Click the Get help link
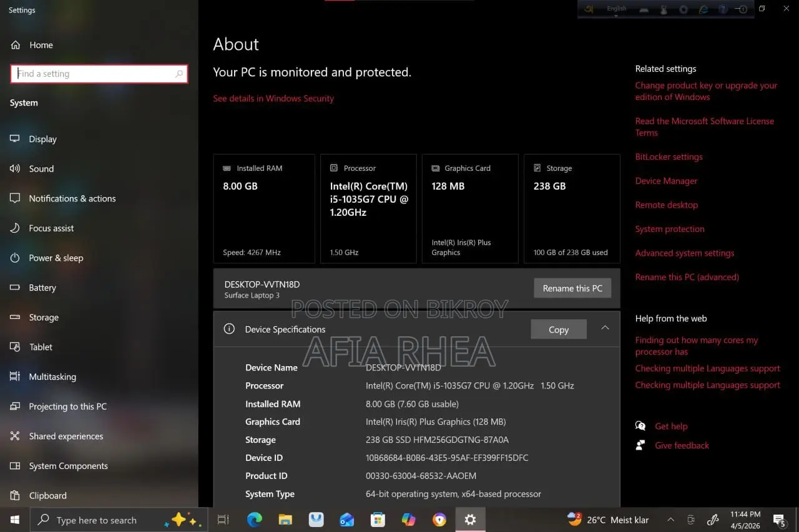Image resolution: width=799 pixels, height=532 pixels. pos(671,427)
